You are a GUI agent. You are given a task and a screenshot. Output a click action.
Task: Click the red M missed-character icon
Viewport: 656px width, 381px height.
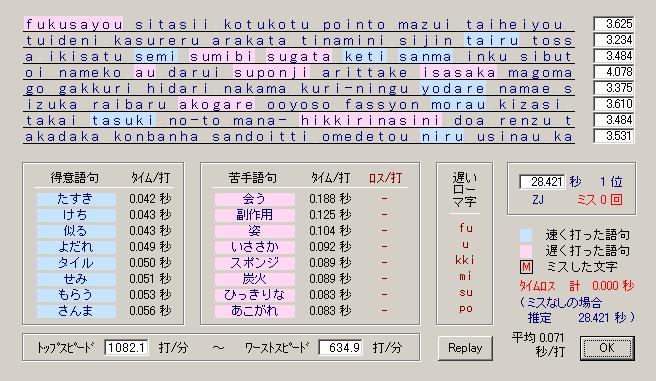(526, 267)
